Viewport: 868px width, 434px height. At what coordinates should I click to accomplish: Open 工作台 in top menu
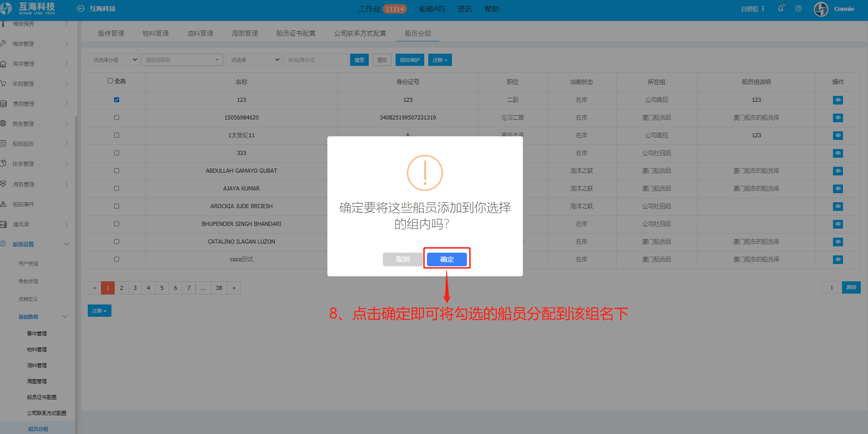coord(369,9)
